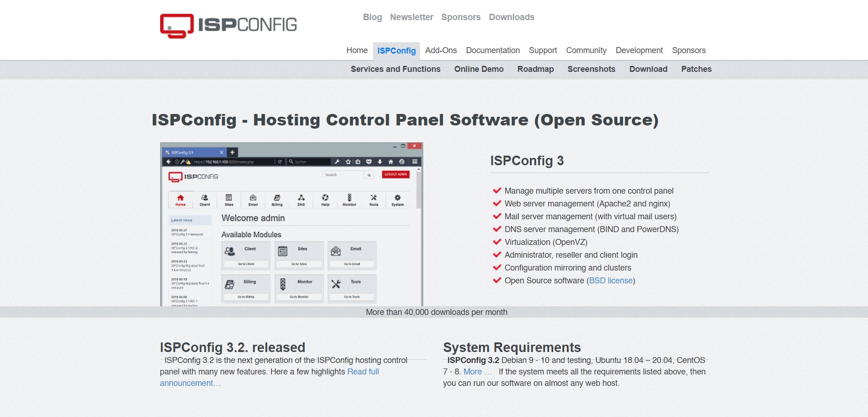Open the Online Demo page
The height and width of the screenshot is (417, 868).
click(479, 69)
